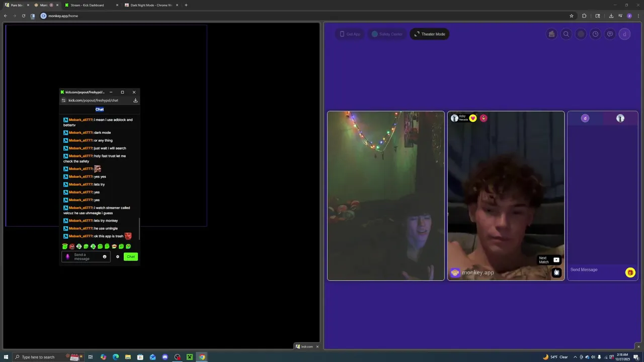Open the shop icon in monkey app header
The image size is (644, 362).
(x=551, y=34)
